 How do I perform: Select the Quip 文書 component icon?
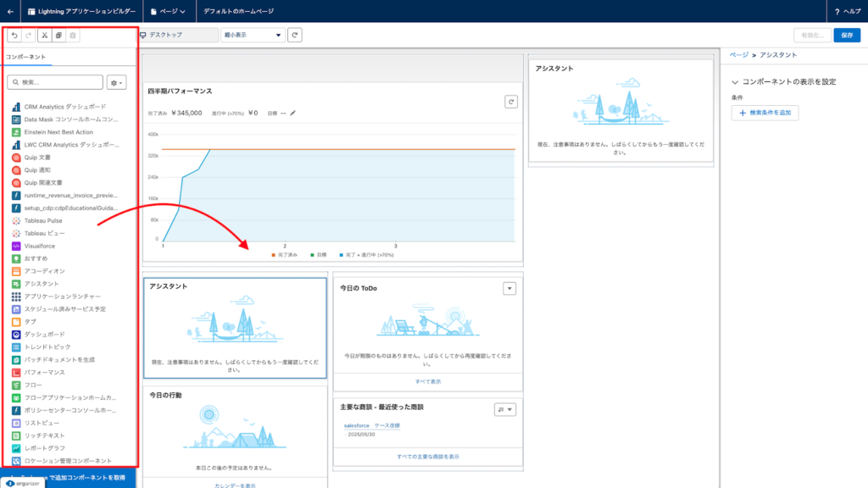pyautogui.click(x=16, y=158)
